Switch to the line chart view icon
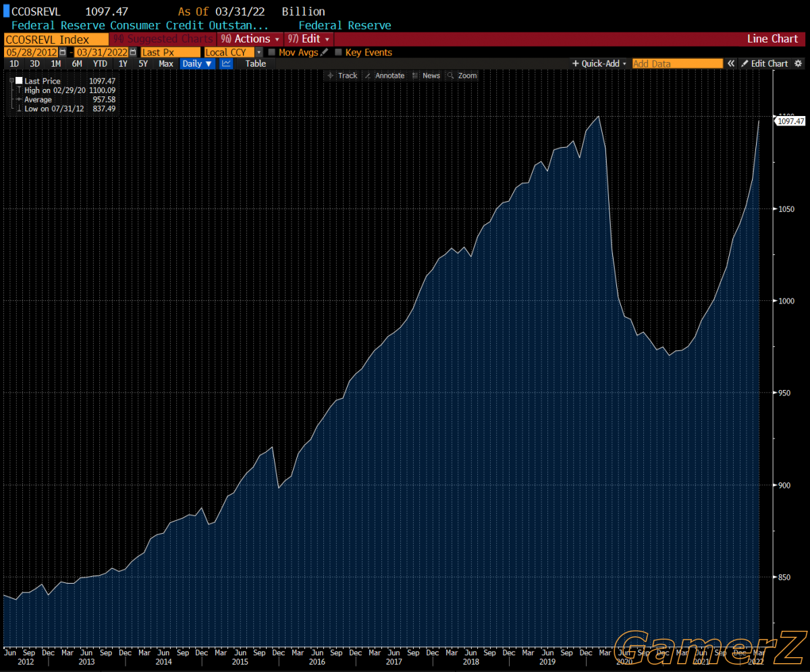The height and width of the screenshot is (672, 810). pos(226,63)
